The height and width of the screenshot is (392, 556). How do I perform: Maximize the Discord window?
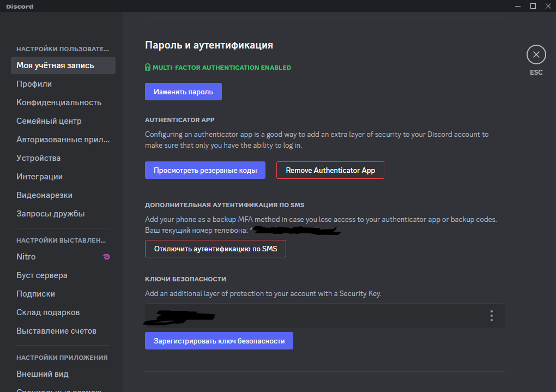(533, 6)
